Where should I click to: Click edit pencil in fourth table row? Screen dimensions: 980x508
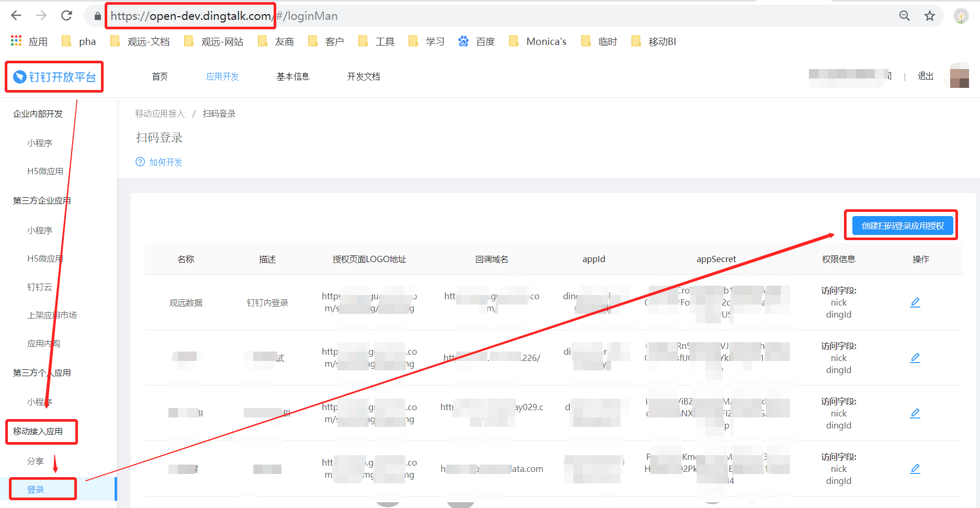coord(915,469)
